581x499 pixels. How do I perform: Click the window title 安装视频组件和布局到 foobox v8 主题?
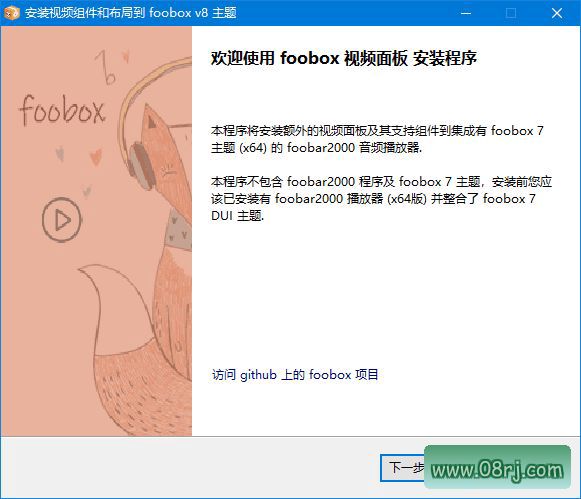[130, 13]
